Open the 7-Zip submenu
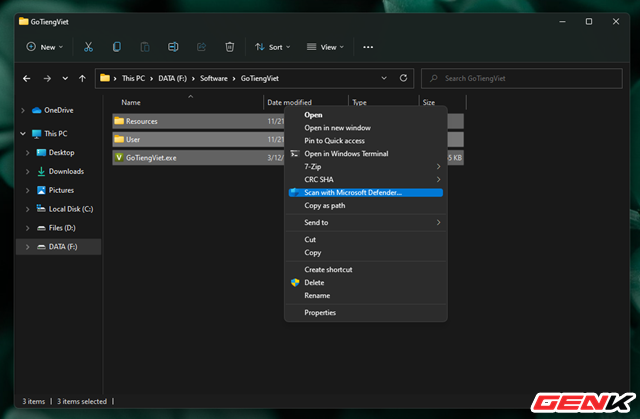This screenshot has width=640, height=419. tap(365, 166)
